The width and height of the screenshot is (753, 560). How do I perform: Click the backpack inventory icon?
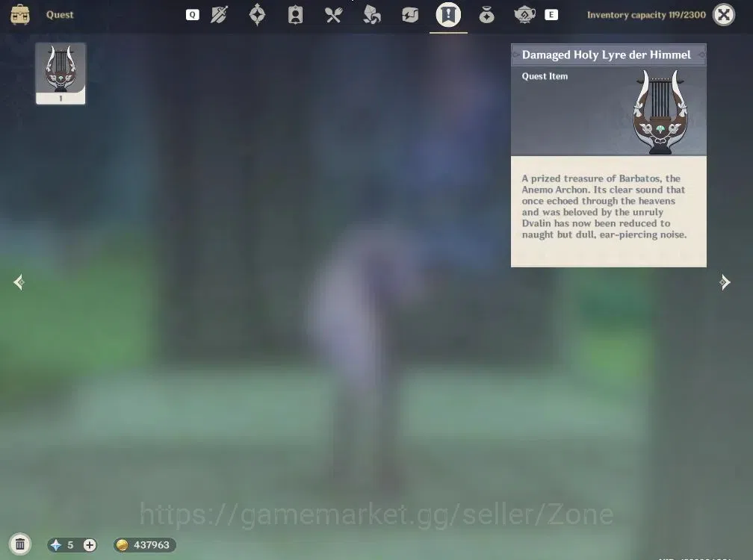pyautogui.click(x=20, y=14)
